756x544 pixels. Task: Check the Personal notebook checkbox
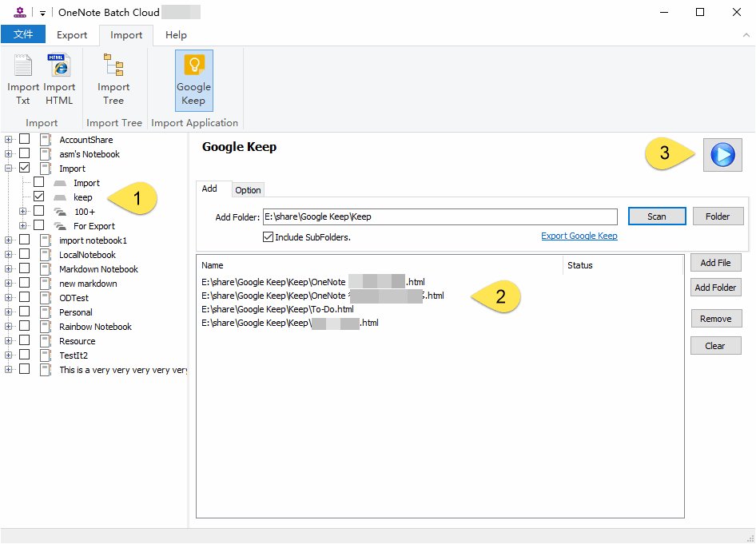(x=24, y=312)
